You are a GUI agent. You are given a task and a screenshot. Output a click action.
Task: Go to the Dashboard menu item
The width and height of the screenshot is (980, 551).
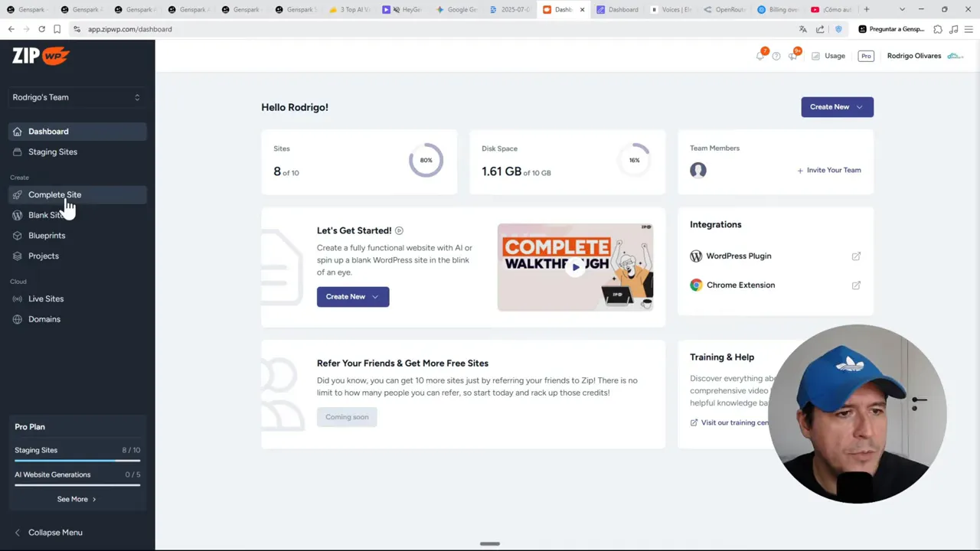[48, 131]
